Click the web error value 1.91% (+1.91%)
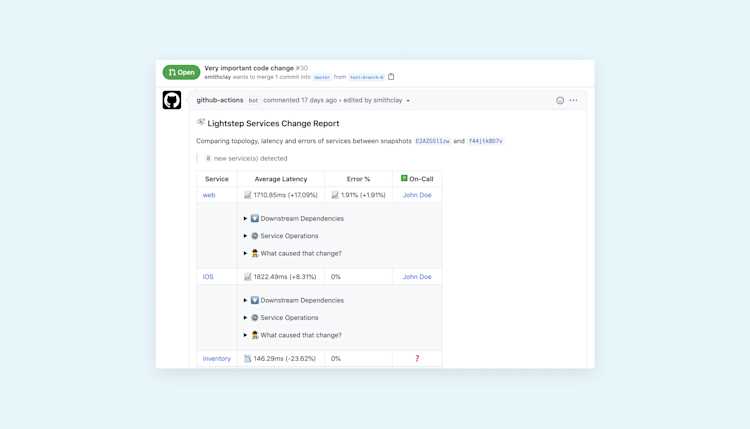Screen dimensions: 750x429 [363, 195]
